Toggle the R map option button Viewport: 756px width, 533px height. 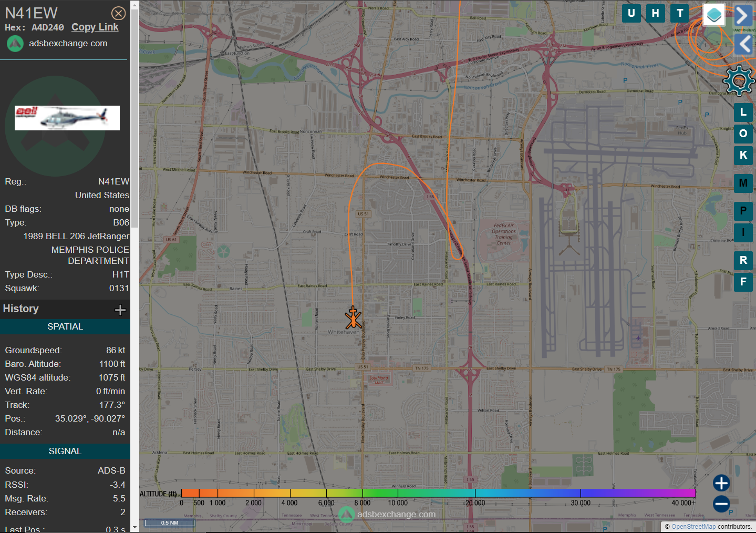(743, 260)
